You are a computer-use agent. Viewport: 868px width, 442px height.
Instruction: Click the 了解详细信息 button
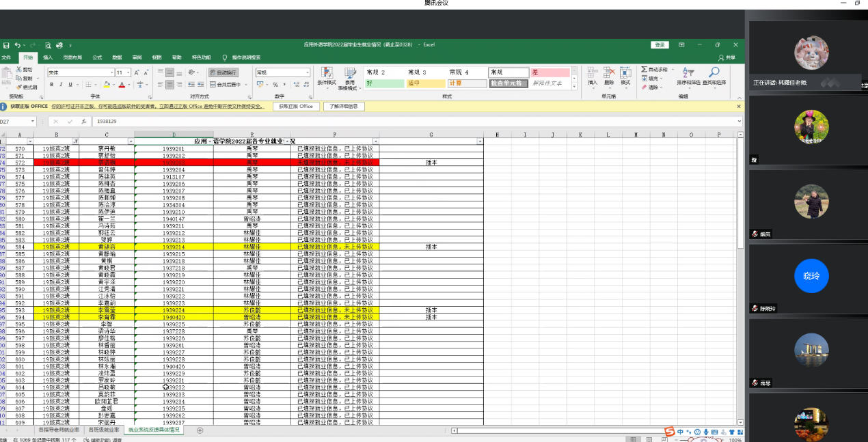[344, 107]
